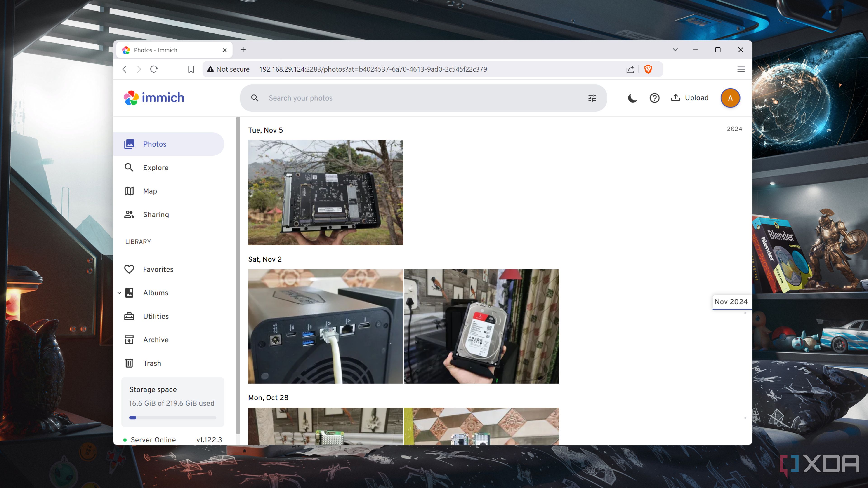The width and height of the screenshot is (868, 488).
Task: Open the Archive section
Action: pos(155,340)
